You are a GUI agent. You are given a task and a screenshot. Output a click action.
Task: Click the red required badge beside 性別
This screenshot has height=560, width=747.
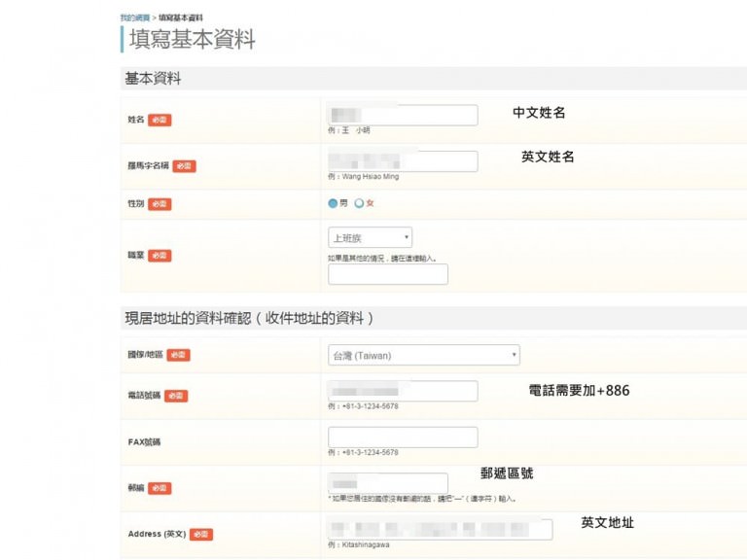(160, 204)
